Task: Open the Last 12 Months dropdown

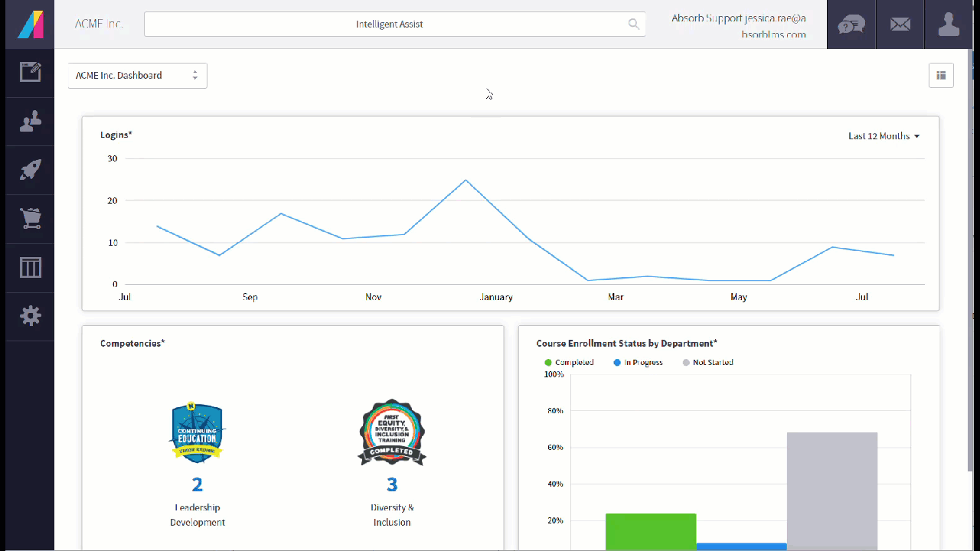Action: click(x=884, y=136)
